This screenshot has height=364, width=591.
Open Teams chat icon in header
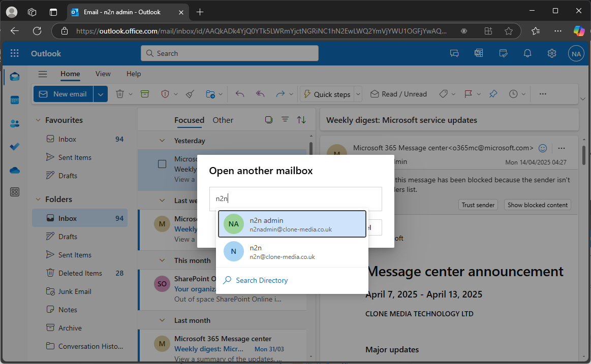coord(454,53)
